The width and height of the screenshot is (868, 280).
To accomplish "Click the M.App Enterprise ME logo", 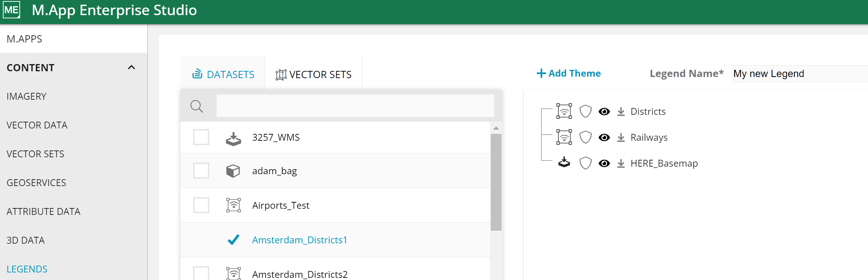I will (11, 10).
